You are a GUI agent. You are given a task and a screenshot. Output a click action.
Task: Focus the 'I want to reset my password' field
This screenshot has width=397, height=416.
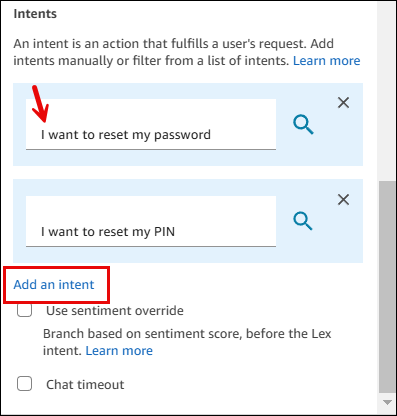point(151,124)
